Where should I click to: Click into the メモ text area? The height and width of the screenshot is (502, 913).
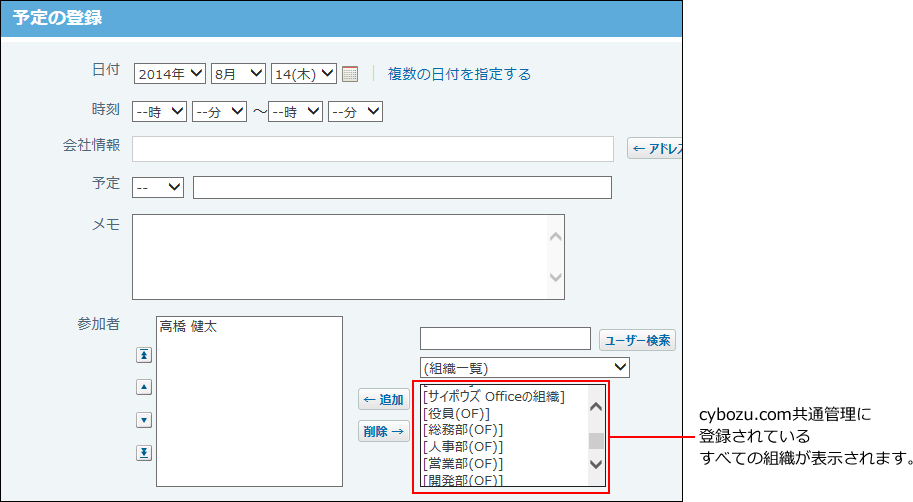[340, 256]
